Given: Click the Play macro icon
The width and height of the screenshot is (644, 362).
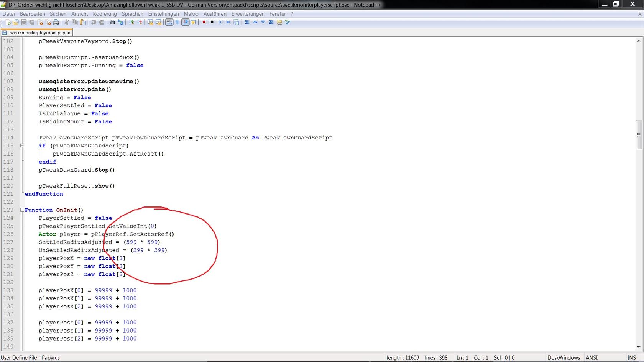Looking at the screenshot, I should pyautogui.click(x=220, y=22).
